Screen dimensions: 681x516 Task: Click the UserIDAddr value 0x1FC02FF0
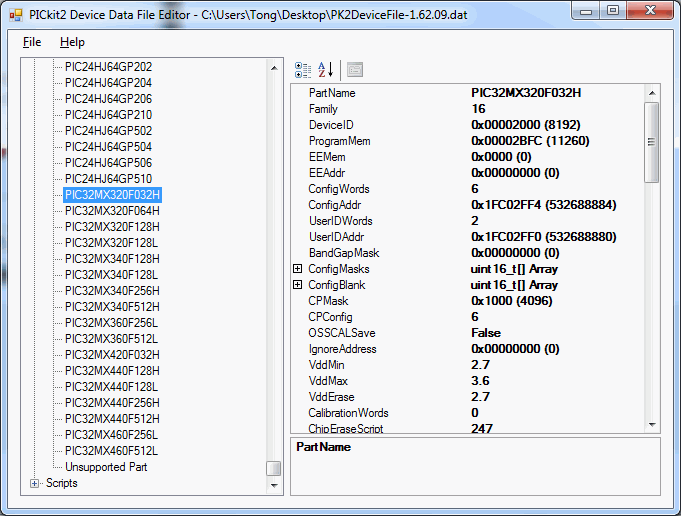[x=544, y=237]
